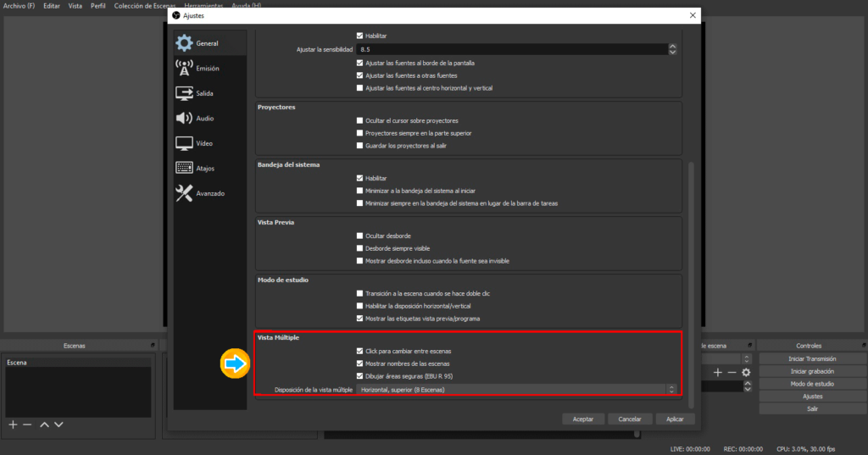Expand Disposición de la vista múltiple dropdown
The height and width of the screenshot is (455, 868).
[517, 390]
